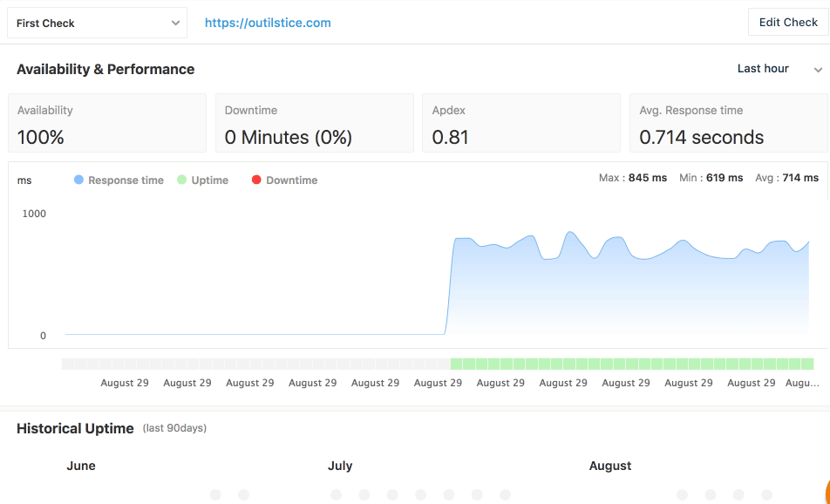This screenshot has height=504, width=830.
Task: Click the truncated Augu… axis label
Action: pyautogui.click(x=802, y=383)
